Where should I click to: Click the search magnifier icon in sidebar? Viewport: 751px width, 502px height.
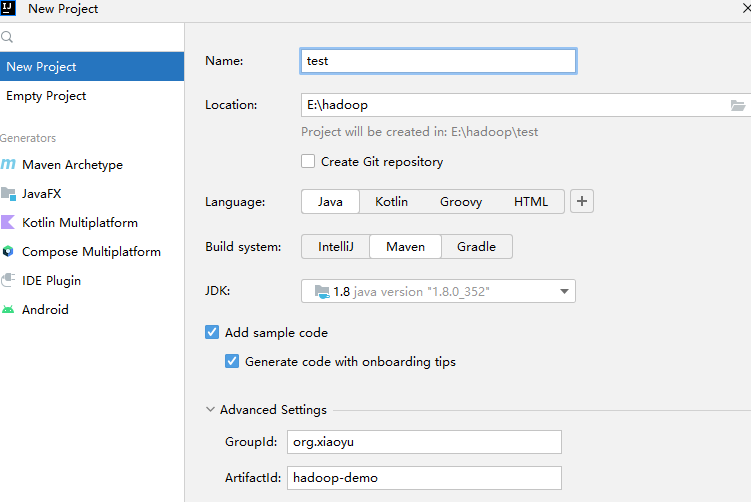tap(7, 37)
